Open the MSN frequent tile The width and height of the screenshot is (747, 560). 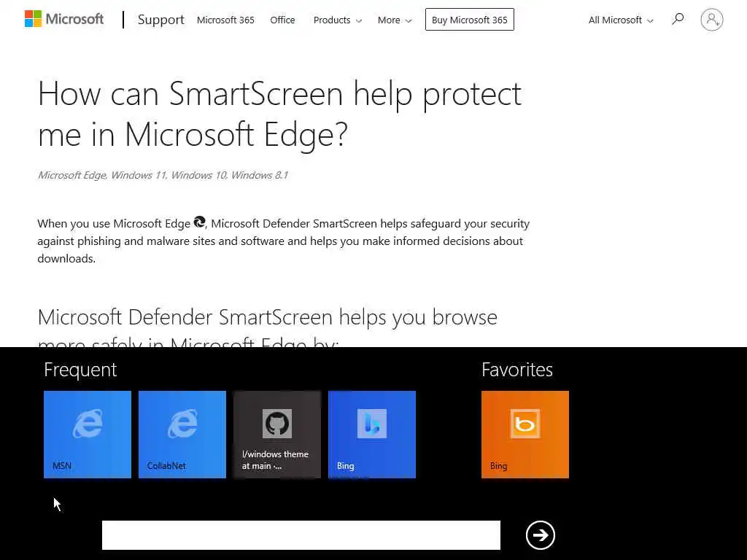pos(88,435)
